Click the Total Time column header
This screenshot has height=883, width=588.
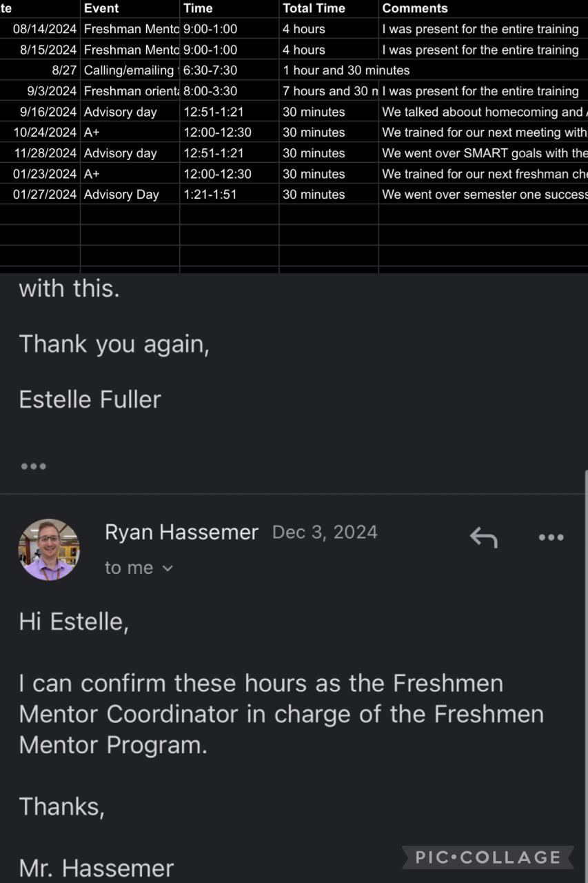[x=314, y=8]
